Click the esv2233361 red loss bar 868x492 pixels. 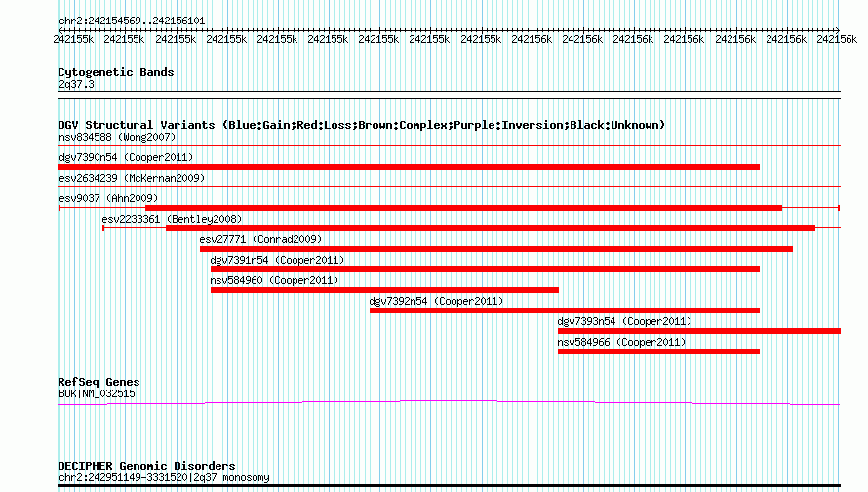491,228
